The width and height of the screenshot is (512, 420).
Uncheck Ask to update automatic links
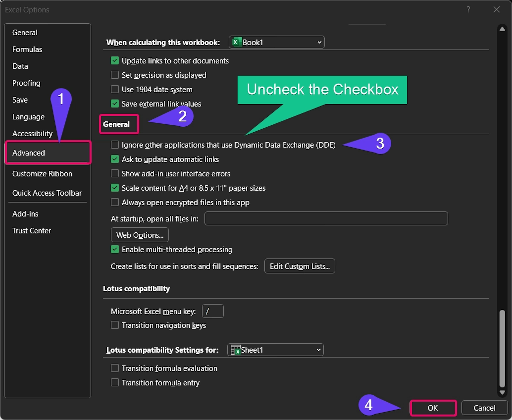click(115, 159)
